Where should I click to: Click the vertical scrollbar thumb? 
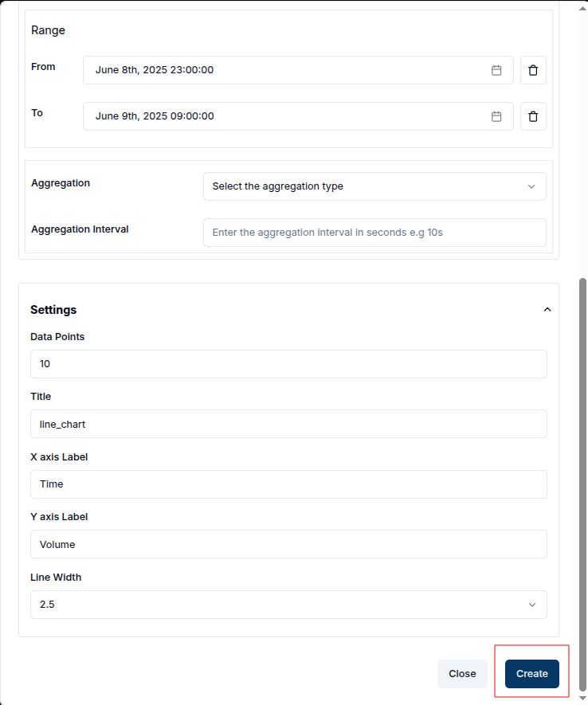582,484
